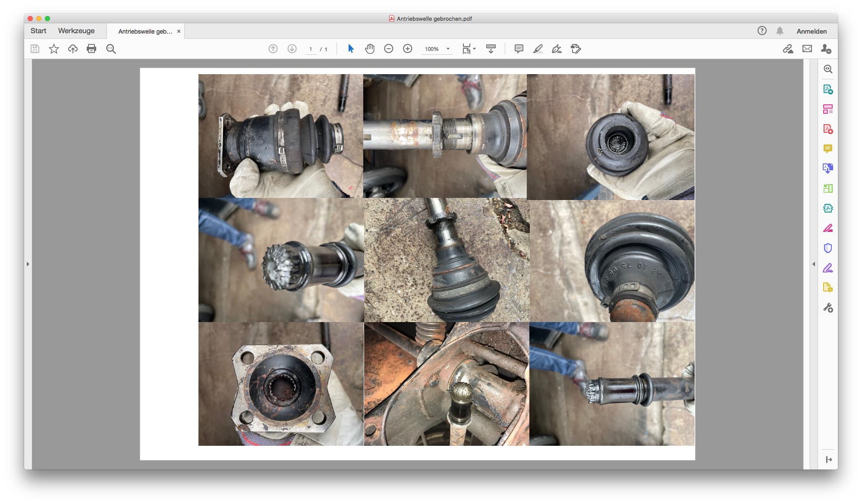Switch to the Werkzeuge tab
Image resolution: width=862 pixels, height=504 pixels.
[76, 31]
